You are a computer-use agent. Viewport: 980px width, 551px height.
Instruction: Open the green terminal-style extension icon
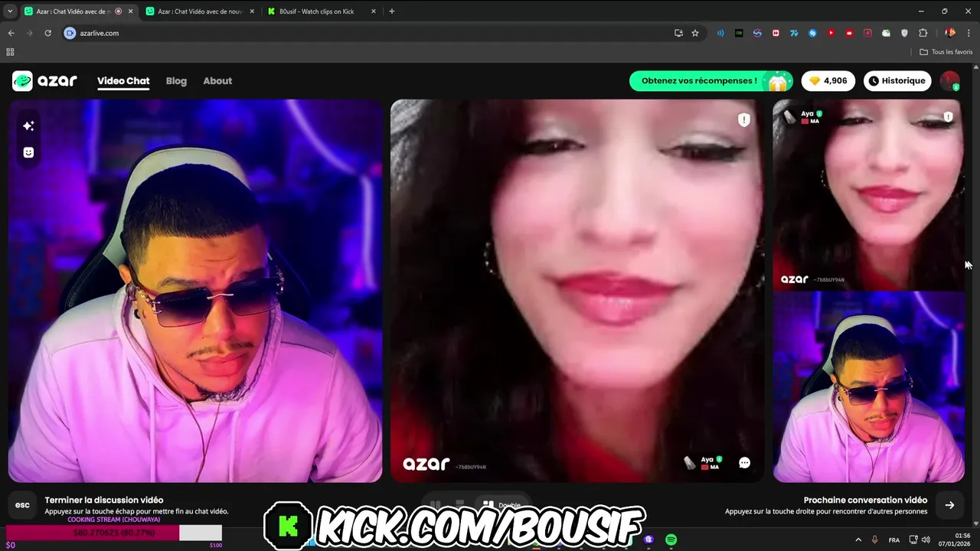point(739,33)
